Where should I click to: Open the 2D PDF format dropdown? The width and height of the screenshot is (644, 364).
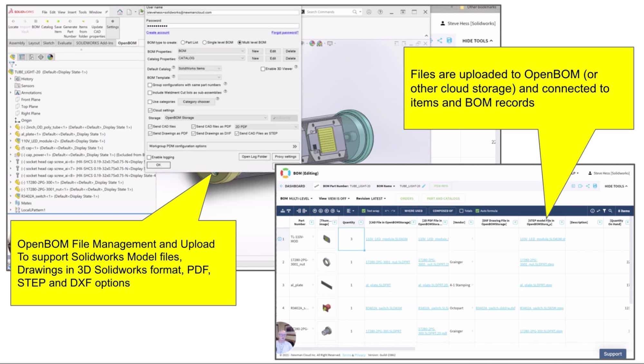click(266, 126)
